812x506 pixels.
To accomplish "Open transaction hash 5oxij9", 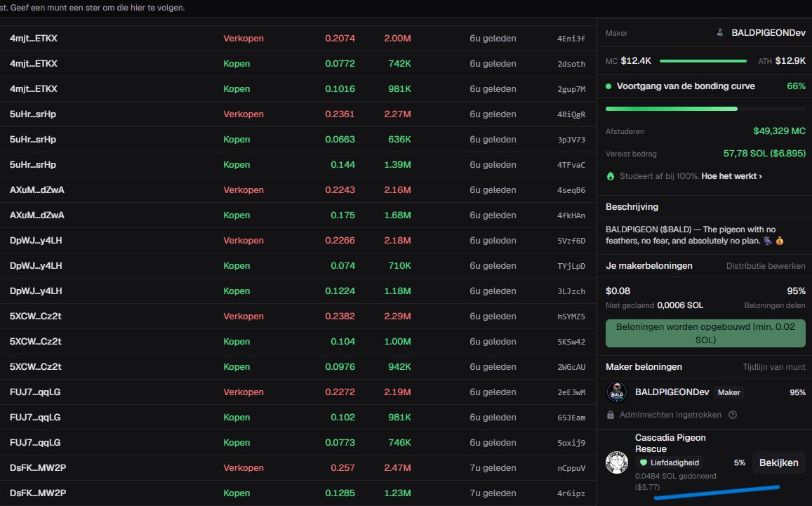I will tap(571, 443).
